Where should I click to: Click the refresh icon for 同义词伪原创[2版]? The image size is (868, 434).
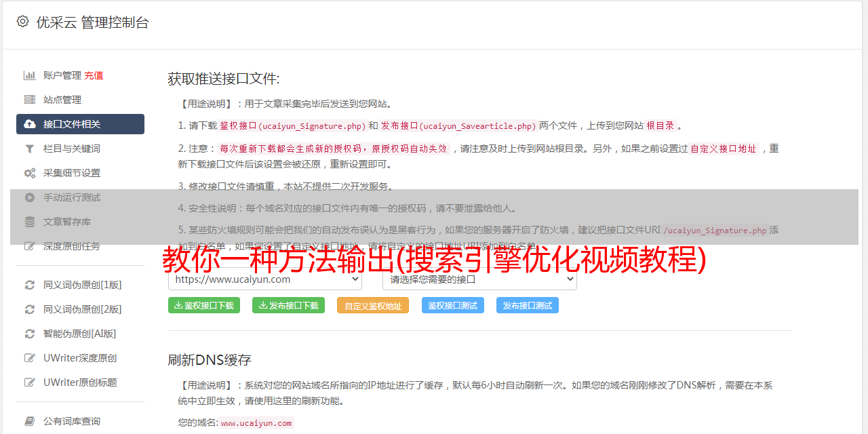pos(30,309)
